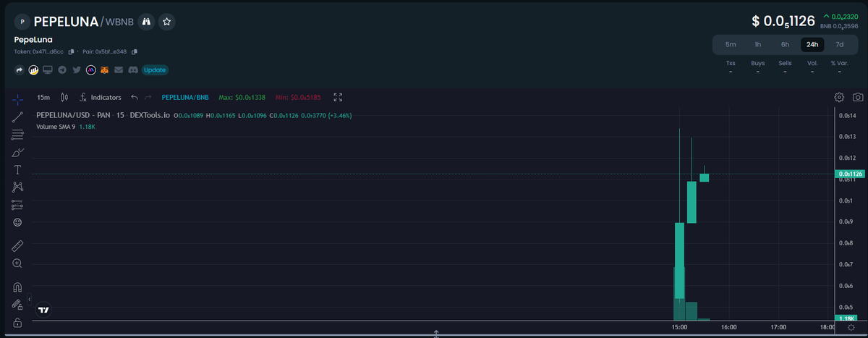Click the $ 0.0₅1126 header price
The image size is (868, 338).
pos(785,21)
